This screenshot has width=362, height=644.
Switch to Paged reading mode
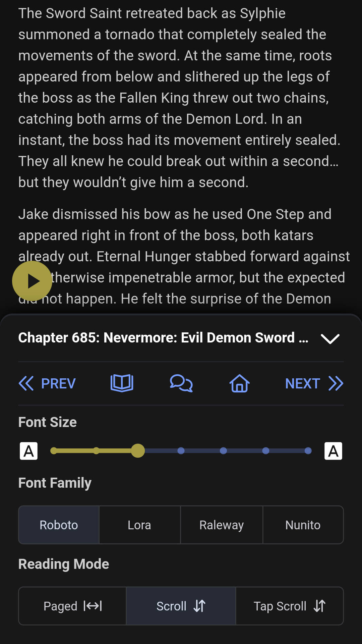pos(72,606)
